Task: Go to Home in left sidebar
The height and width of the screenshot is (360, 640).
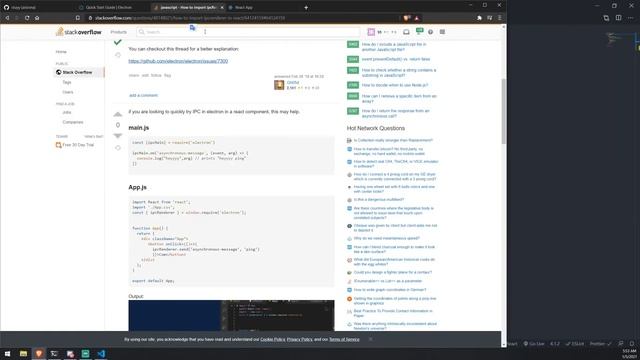Action: 61,52
